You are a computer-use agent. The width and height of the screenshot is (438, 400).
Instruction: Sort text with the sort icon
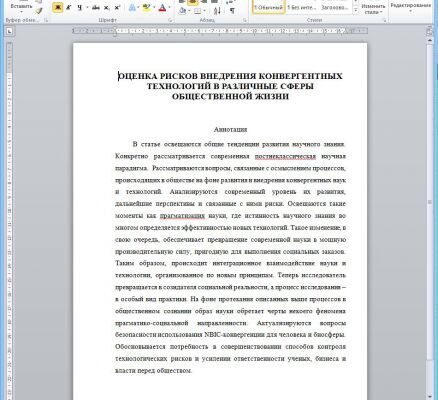(217, 11)
